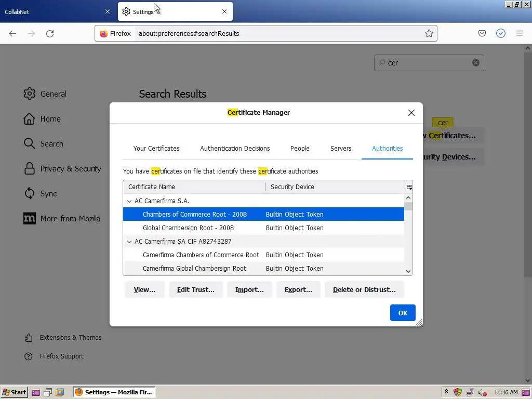Image resolution: width=532 pixels, height=399 pixels.
Task: Click the View... button
Action: 144,290
